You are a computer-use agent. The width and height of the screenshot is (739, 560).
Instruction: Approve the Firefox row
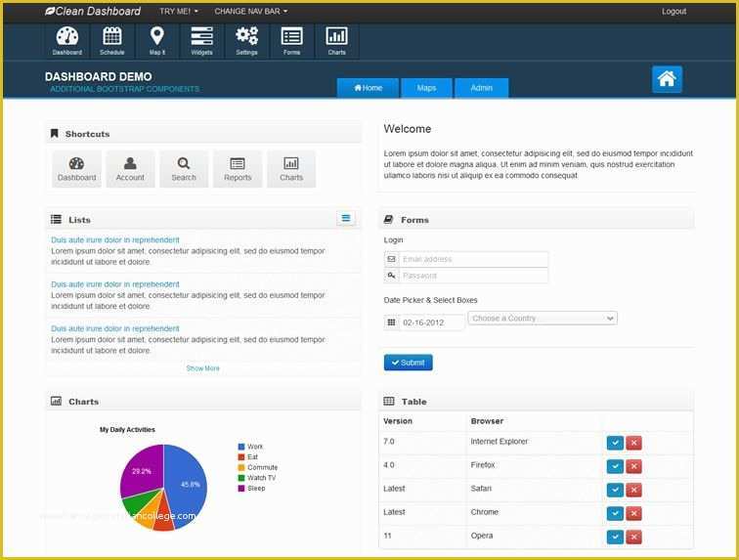tap(615, 466)
